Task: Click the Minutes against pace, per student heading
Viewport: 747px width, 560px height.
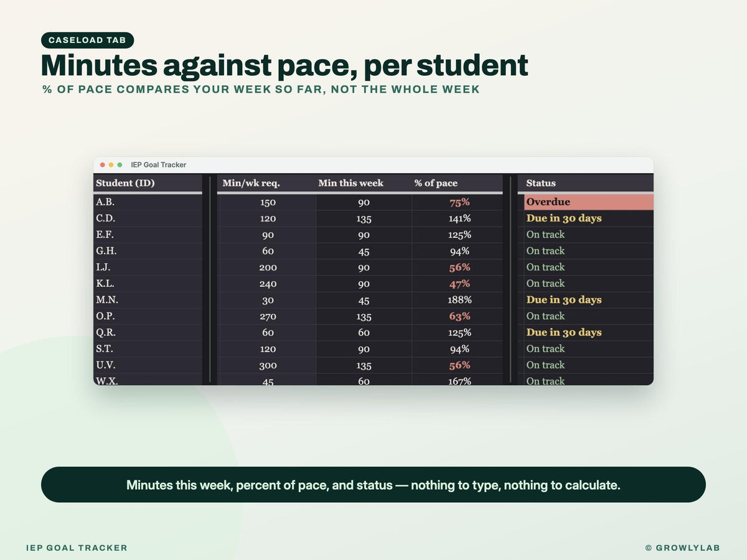Action: tap(284, 65)
